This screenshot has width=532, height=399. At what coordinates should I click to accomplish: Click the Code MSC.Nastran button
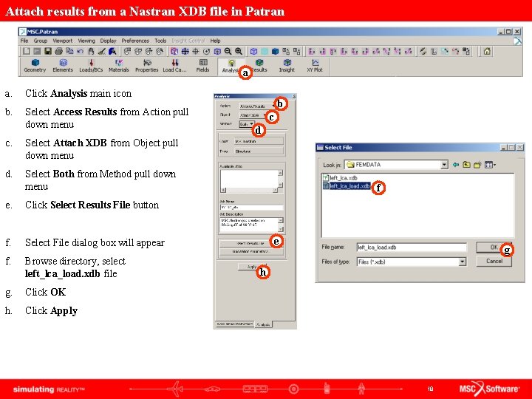(x=259, y=141)
